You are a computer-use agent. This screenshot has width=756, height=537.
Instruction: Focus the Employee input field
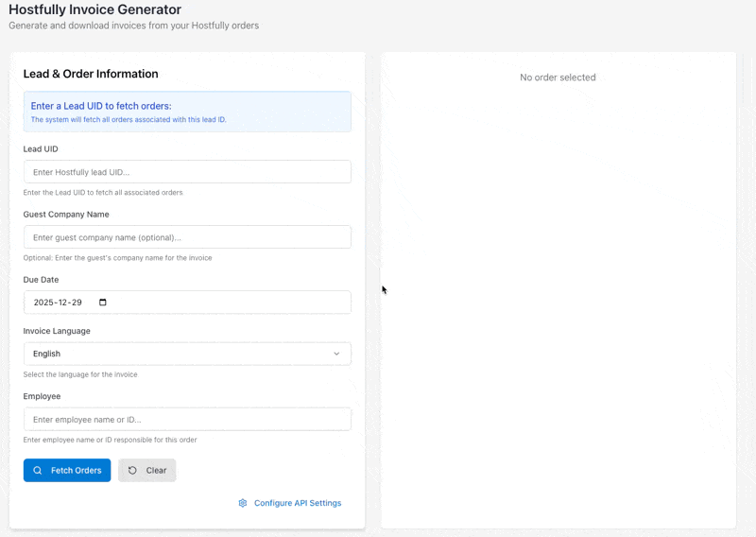pyautogui.click(x=187, y=419)
